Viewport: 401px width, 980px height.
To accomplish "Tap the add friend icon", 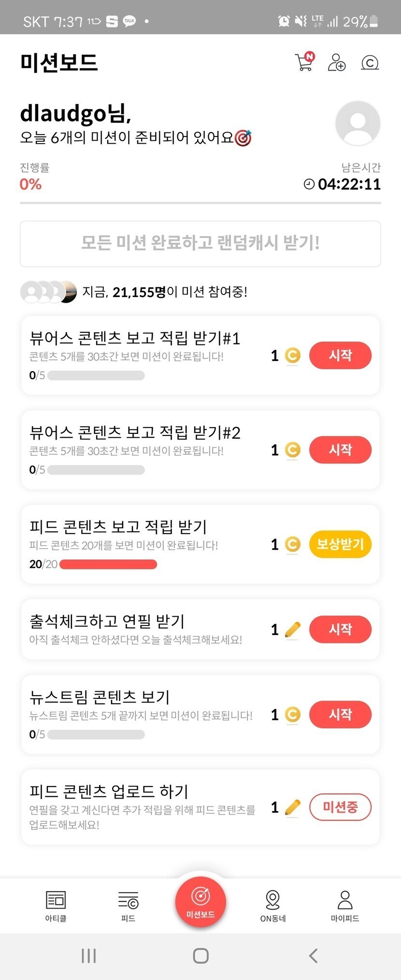I will (x=336, y=62).
